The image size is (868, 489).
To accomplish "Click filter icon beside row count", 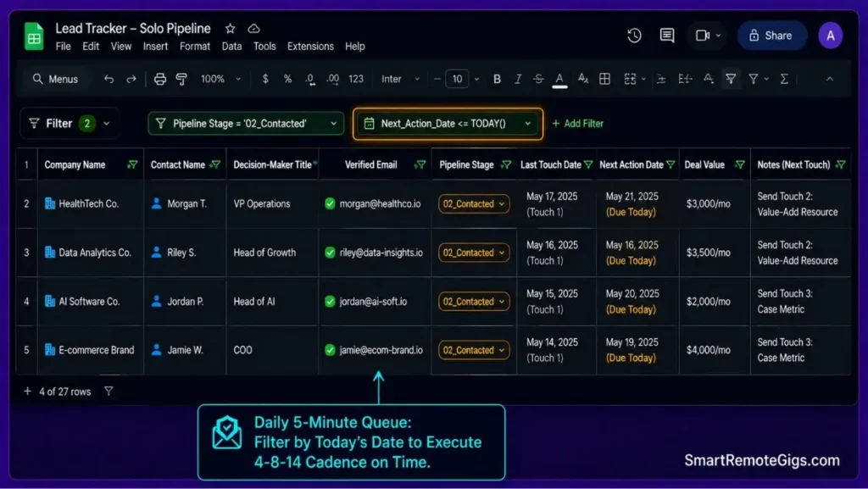I will tap(108, 391).
